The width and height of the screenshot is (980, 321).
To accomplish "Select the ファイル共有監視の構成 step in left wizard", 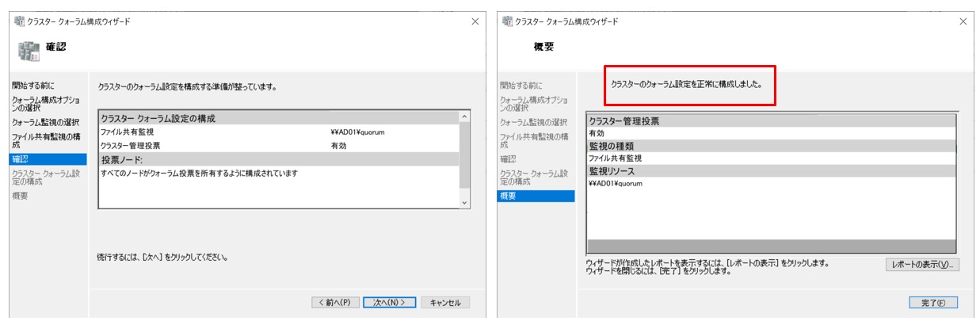I will tap(45, 141).
